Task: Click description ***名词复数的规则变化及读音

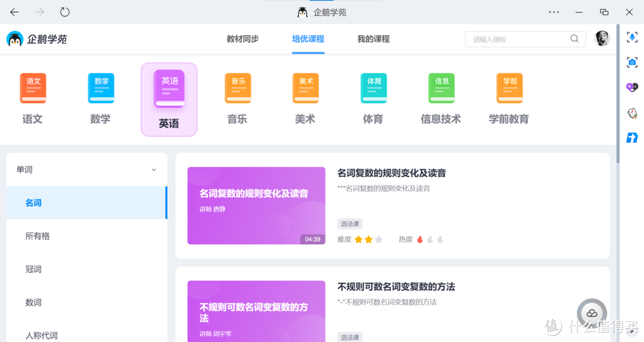Action: 383,188
